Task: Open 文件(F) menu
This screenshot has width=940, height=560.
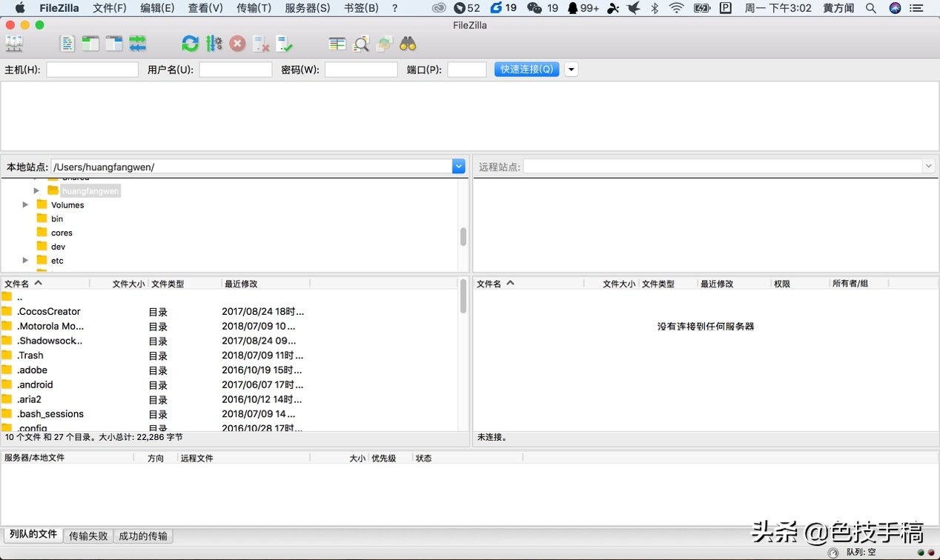Action: (x=110, y=8)
